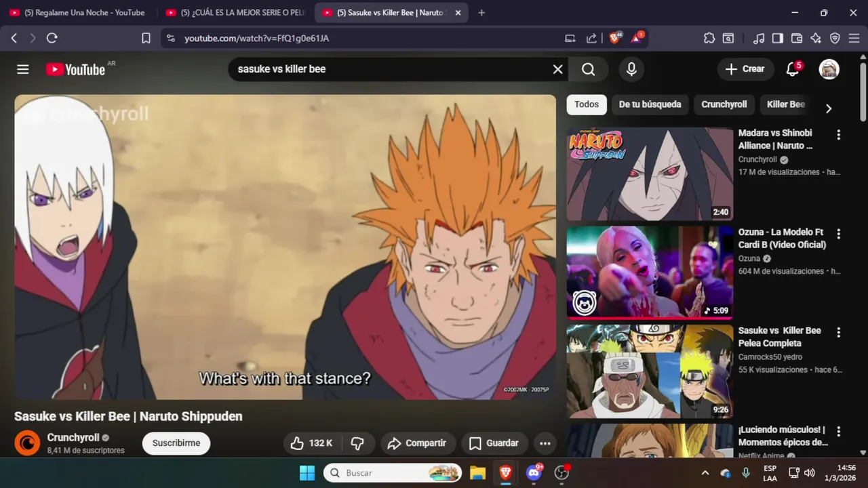Open site information icon in address bar
The height and width of the screenshot is (488, 868).
point(170,38)
